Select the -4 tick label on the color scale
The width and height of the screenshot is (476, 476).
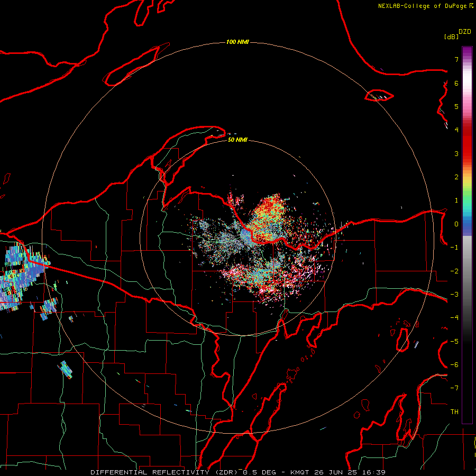(x=454, y=318)
